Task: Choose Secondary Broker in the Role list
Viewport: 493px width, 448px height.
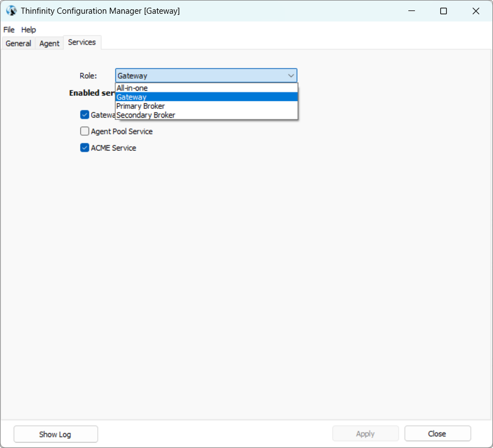Action: (x=146, y=115)
